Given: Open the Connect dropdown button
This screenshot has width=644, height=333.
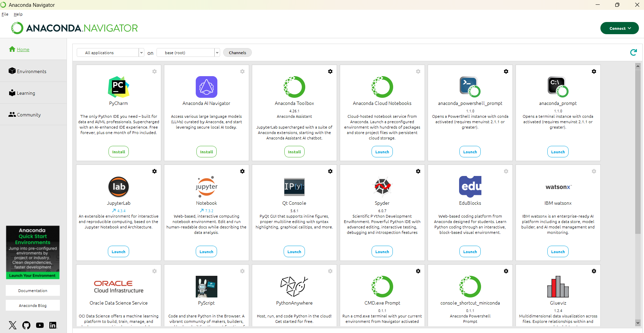Looking at the screenshot, I should (619, 28).
